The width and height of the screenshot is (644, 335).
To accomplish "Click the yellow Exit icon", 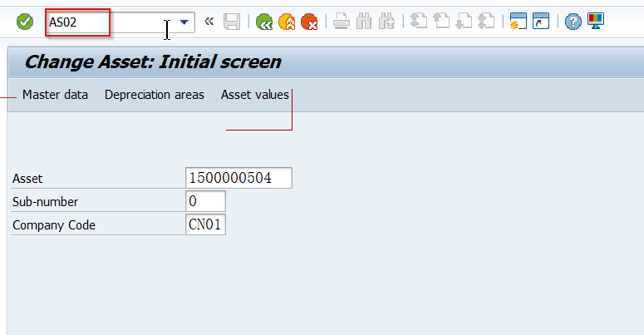I will coord(287,22).
